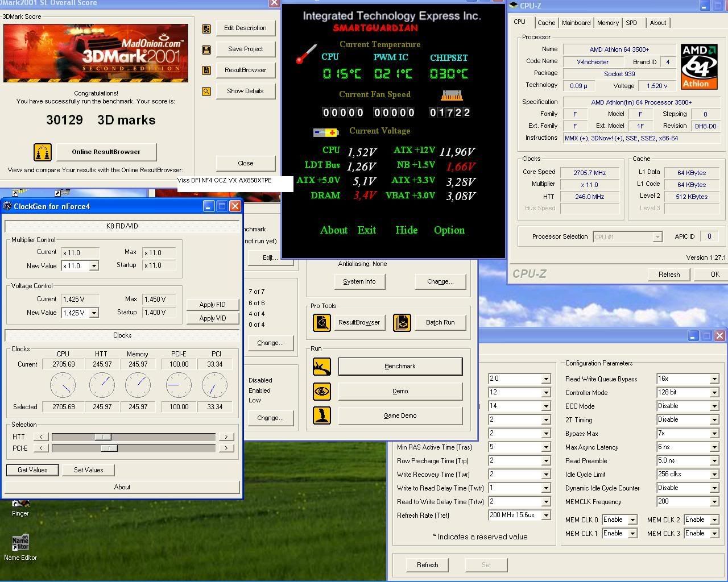Switch to the About tab in CPU-Z

pyautogui.click(x=658, y=23)
